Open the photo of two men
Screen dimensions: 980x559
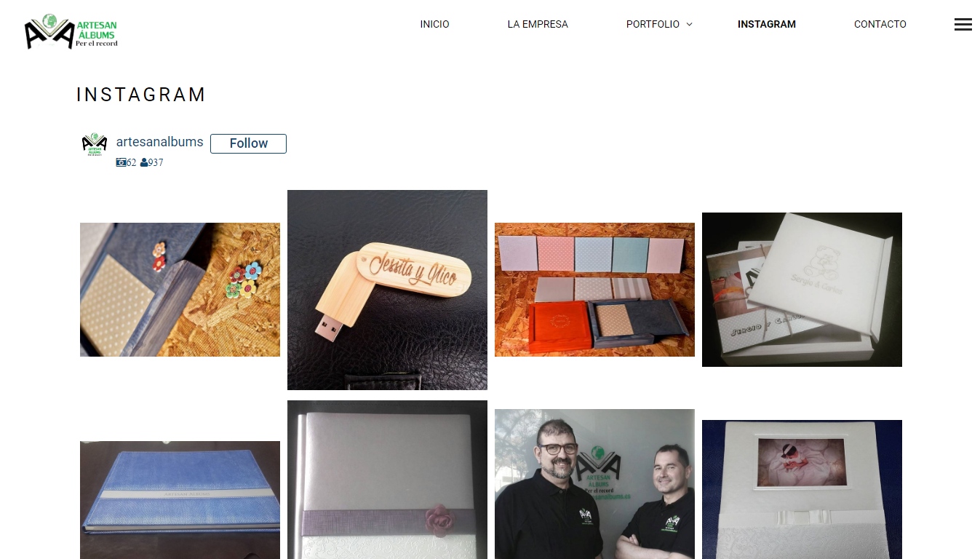(594, 484)
